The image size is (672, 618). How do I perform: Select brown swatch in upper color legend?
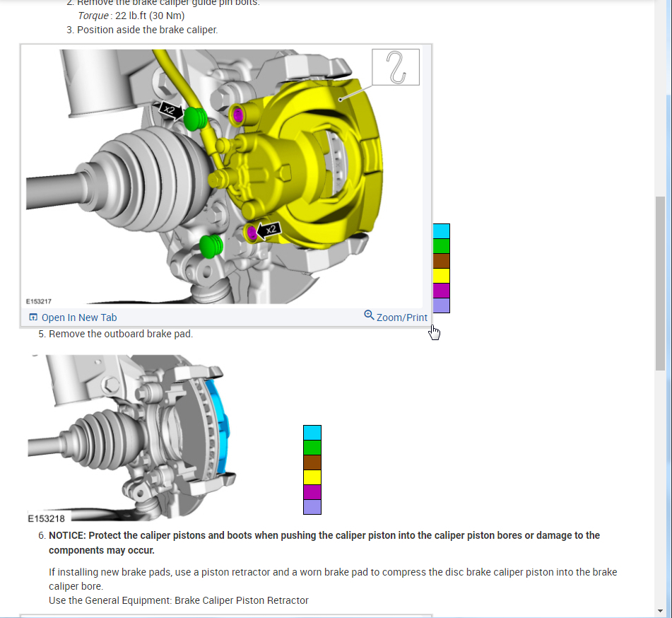click(x=441, y=261)
